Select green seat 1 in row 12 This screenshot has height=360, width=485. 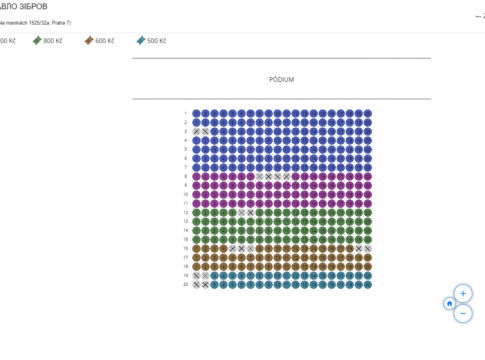coord(196,213)
